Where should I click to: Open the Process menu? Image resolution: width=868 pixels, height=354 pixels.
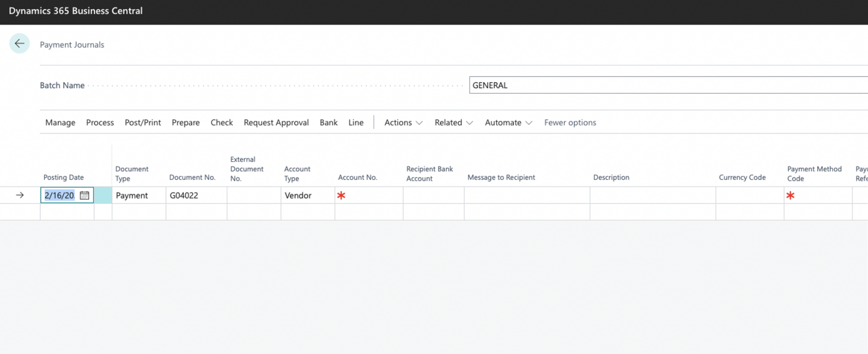pos(100,123)
